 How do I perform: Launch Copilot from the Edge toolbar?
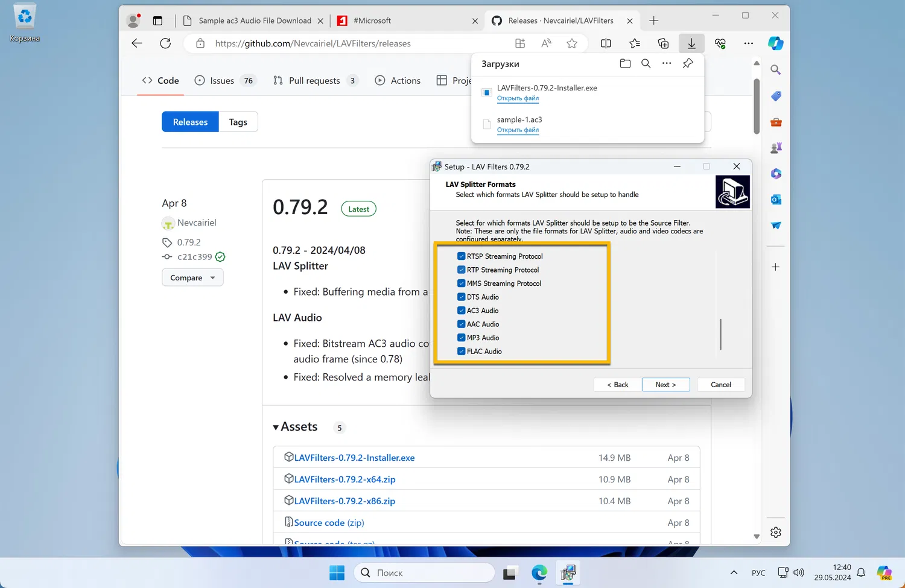[776, 43]
